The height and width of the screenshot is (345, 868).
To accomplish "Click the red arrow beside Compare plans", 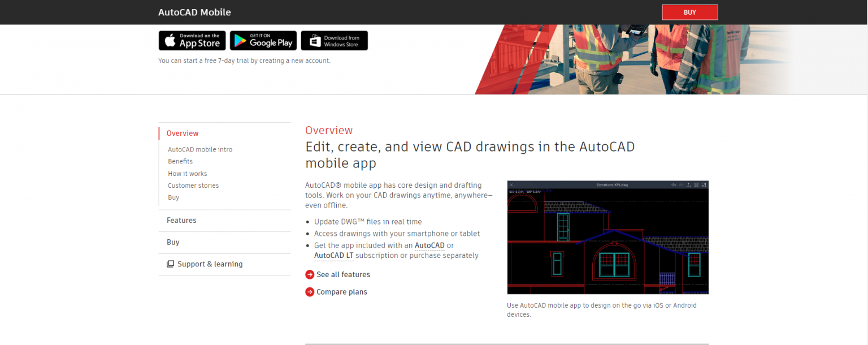I will click(310, 292).
